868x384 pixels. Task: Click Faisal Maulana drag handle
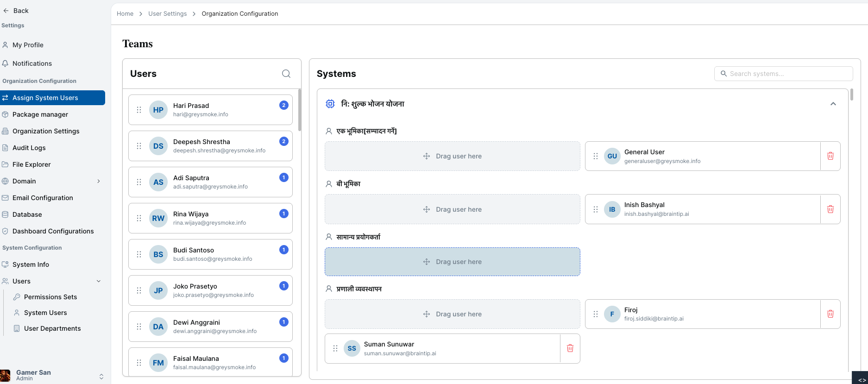click(139, 363)
